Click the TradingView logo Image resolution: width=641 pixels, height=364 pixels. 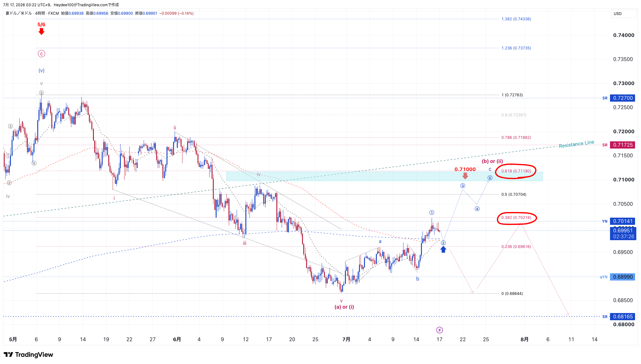(x=28, y=355)
